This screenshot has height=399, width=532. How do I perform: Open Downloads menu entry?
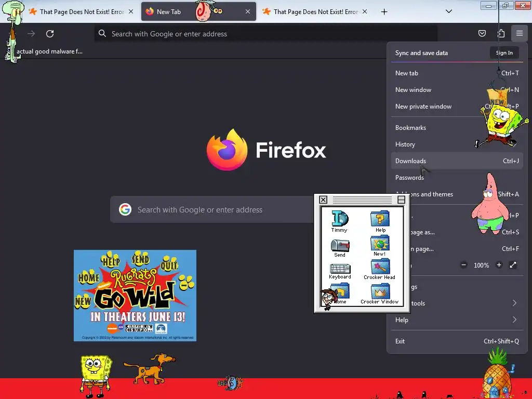click(457, 161)
